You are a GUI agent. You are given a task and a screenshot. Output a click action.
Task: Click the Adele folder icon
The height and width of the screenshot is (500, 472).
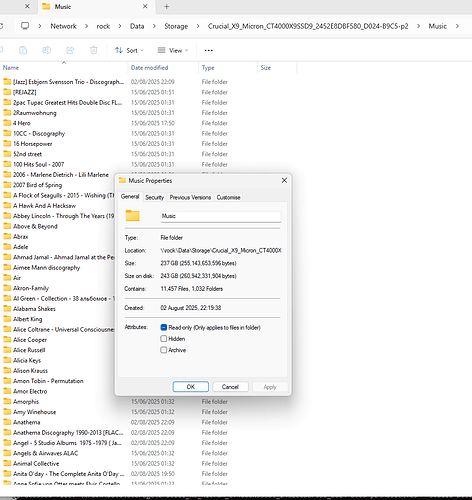pyautogui.click(x=7, y=247)
